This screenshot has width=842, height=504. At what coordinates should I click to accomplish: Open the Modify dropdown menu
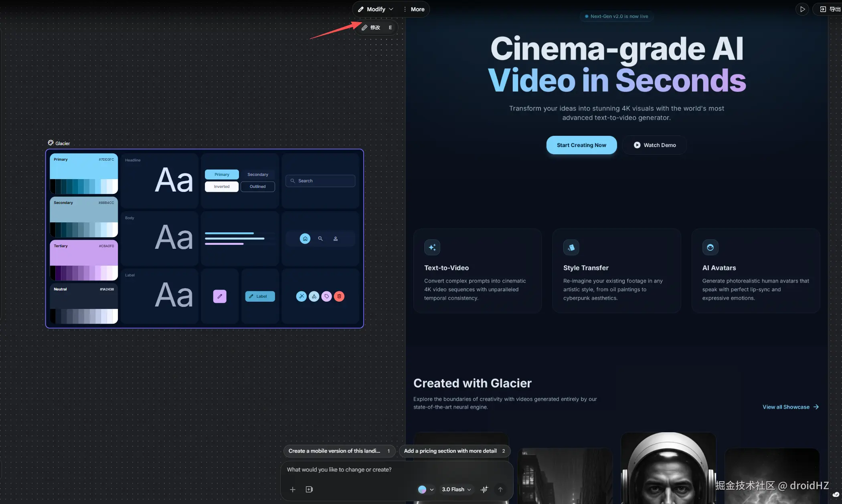[376, 9]
